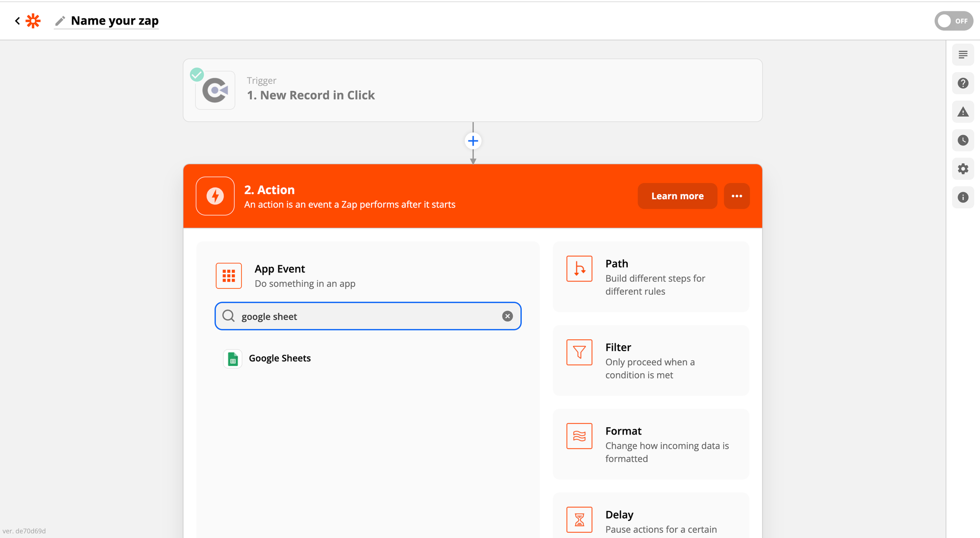Go back using the left chevron arrow
Viewport: 980px width, 538px height.
point(17,21)
